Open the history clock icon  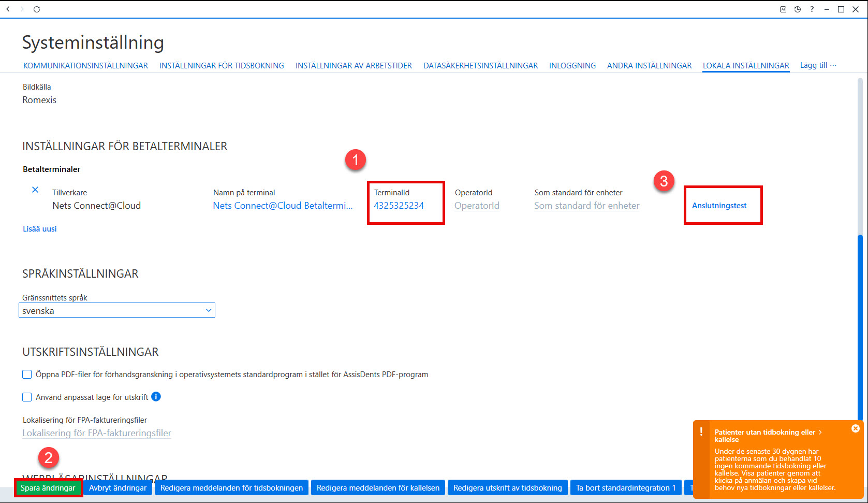[798, 9]
